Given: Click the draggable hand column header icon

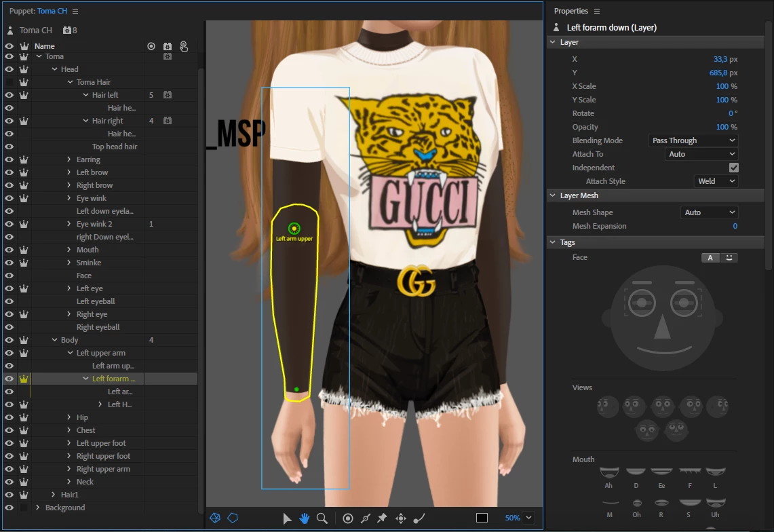Looking at the screenshot, I should pos(184,46).
